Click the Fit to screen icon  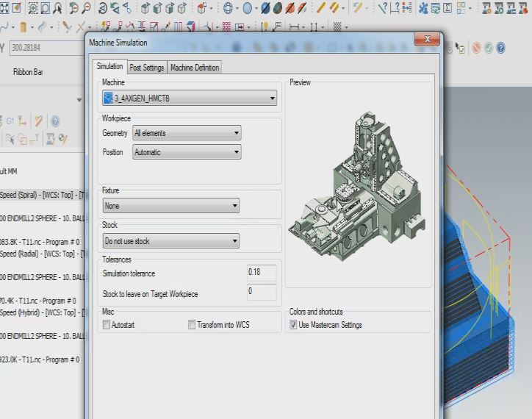point(4,7)
